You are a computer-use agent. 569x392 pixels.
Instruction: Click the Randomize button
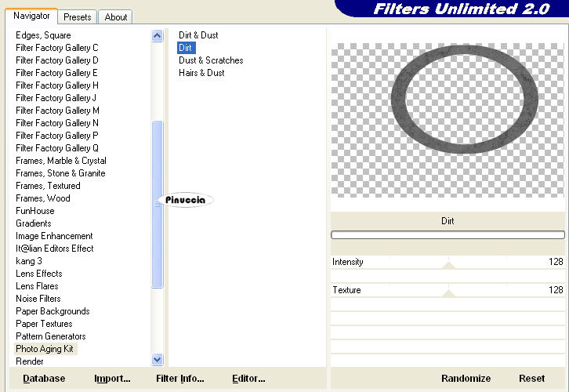pos(466,378)
